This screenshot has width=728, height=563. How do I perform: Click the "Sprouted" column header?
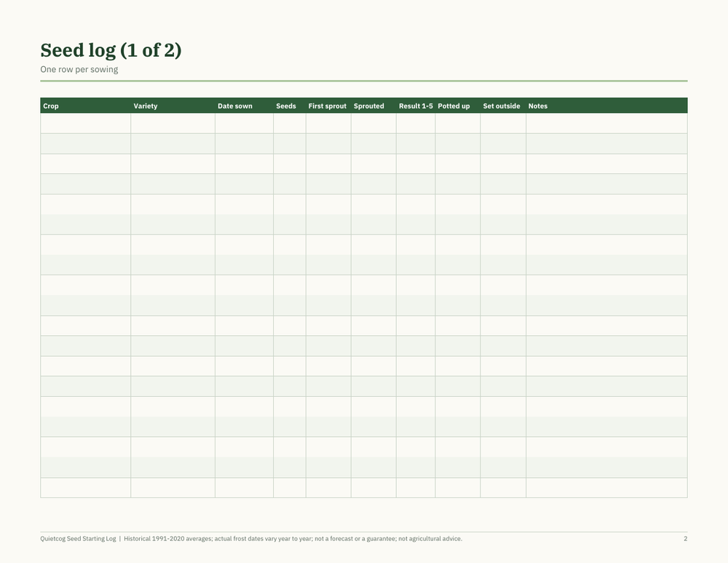368,106
